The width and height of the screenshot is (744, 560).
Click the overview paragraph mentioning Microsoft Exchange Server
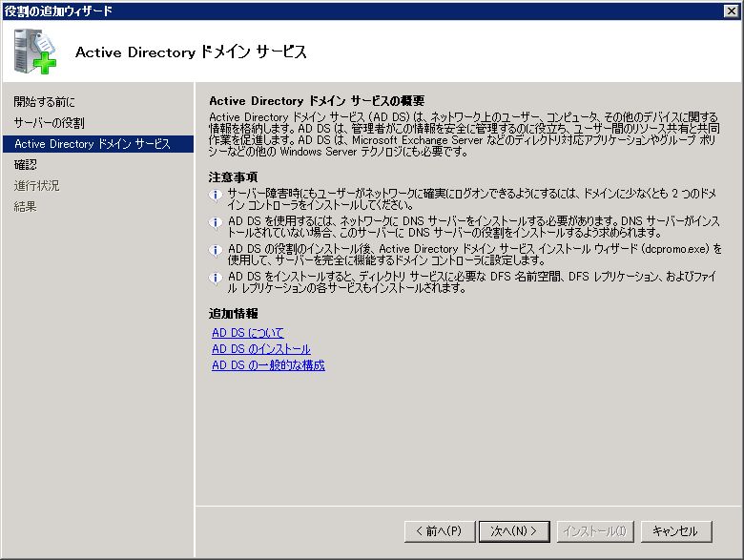pyautogui.click(x=465, y=135)
